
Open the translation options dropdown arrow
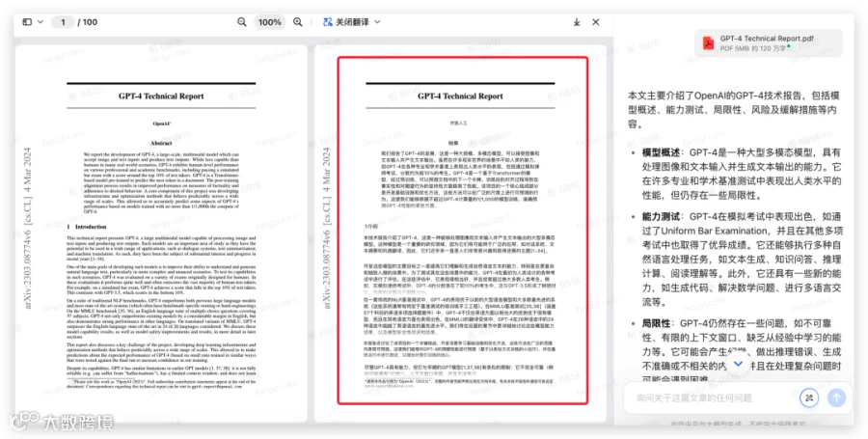point(377,22)
